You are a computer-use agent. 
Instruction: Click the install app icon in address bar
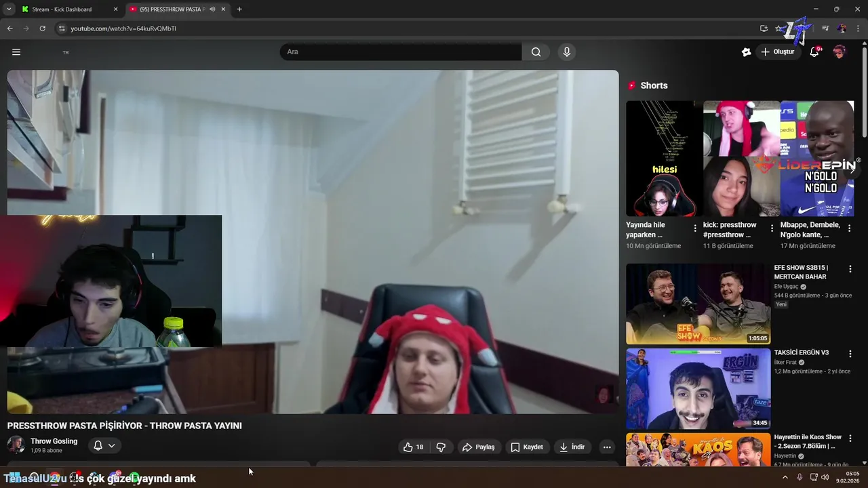tap(764, 28)
